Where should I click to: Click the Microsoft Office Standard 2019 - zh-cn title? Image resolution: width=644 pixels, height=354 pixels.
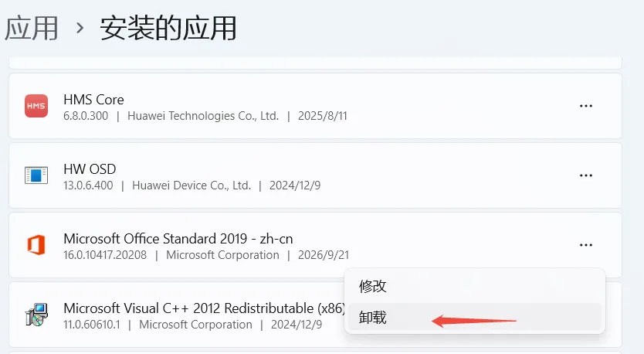coord(178,239)
